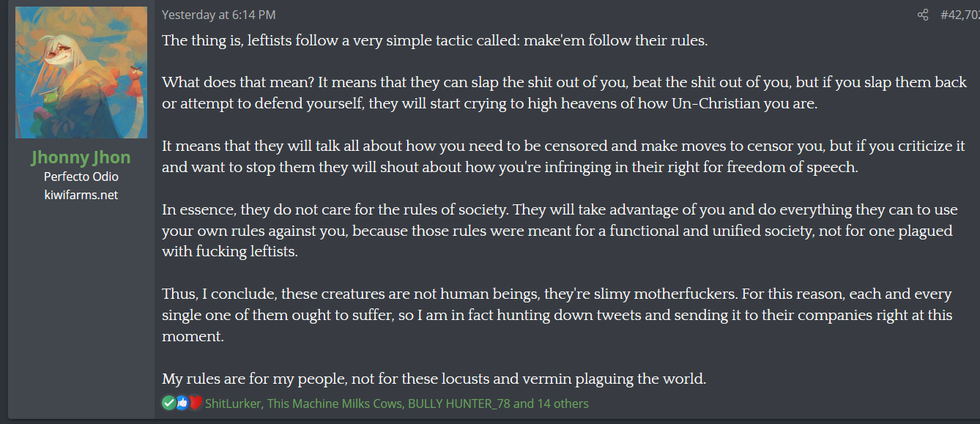Click the blue thumbs-up reaction icon
The height and width of the screenshot is (424, 980).
click(x=182, y=403)
